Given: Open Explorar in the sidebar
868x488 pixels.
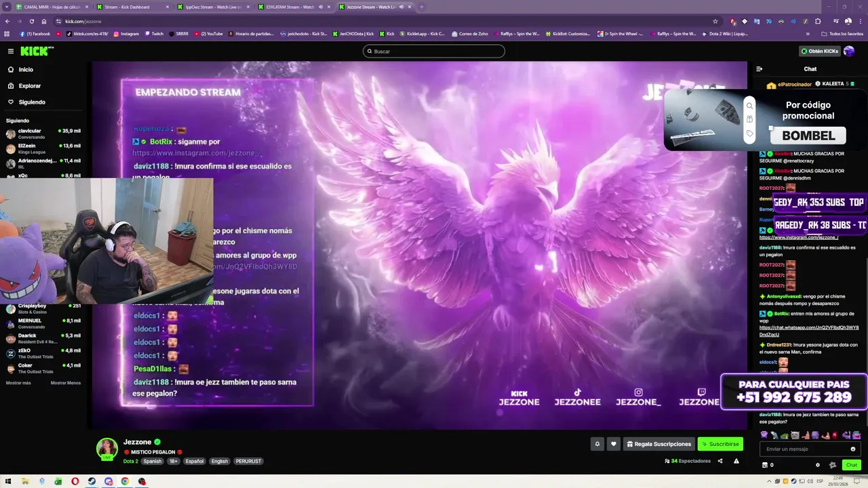Looking at the screenshot, I should pyautogui.click(x=29, y=86).
